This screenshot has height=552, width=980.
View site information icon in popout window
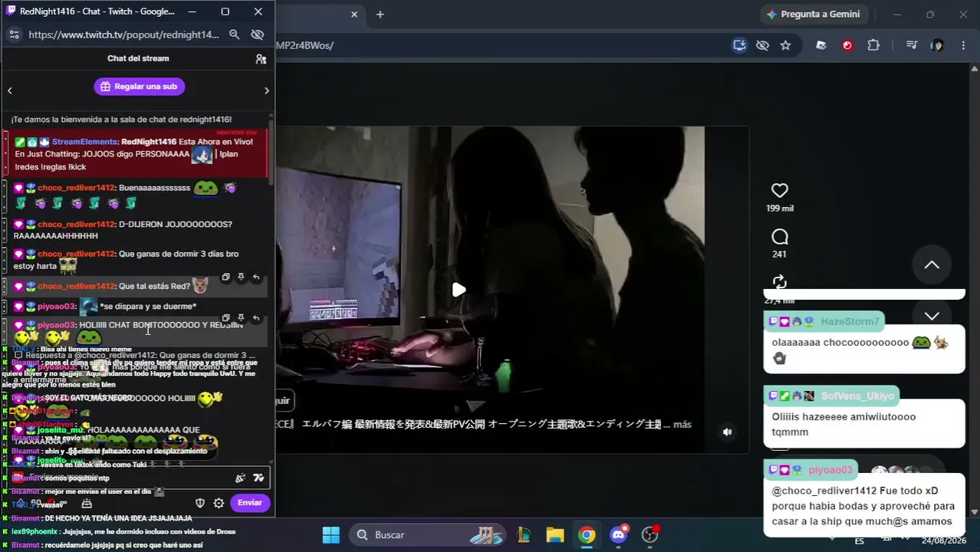[x=13, y=34]
